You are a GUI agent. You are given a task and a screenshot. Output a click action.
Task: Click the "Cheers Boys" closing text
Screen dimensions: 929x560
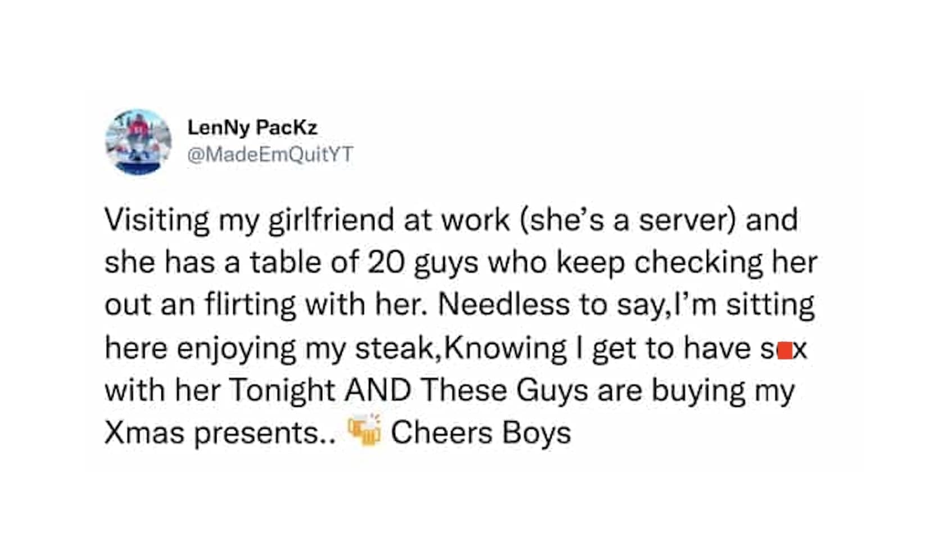click(x=481, y=433)
